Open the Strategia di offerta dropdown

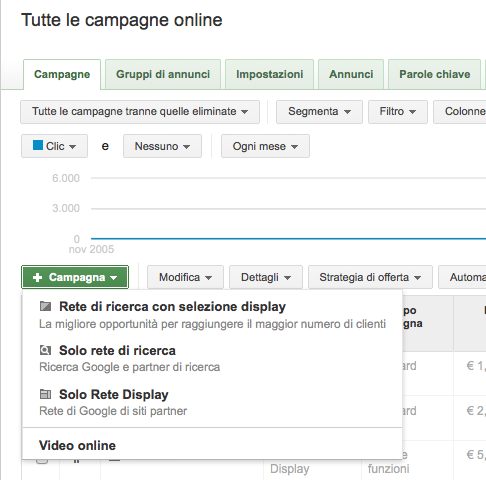tap(370, 277)
